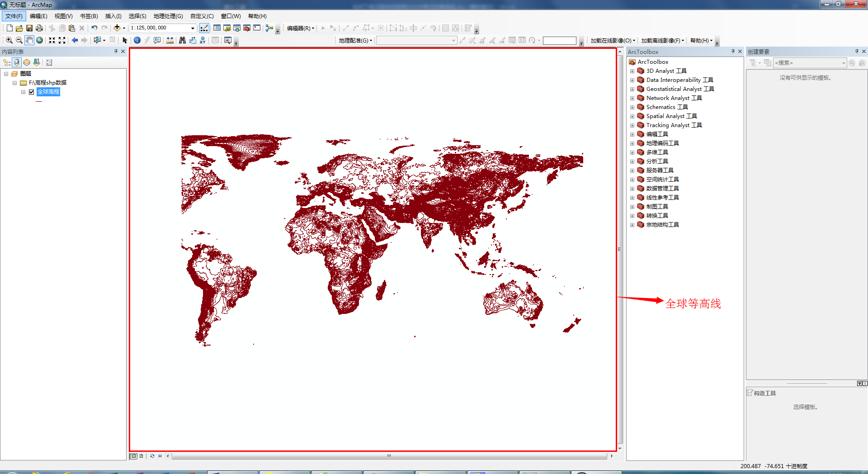Open the Search window icon
Image resolution: width=868 pixels, height=474 pixels.
pos(237,28)
